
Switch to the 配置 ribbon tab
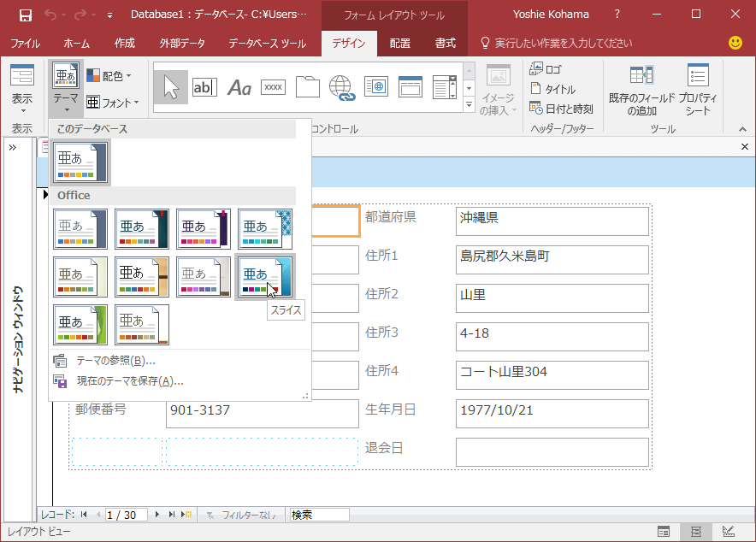click(x=400, y=44)
